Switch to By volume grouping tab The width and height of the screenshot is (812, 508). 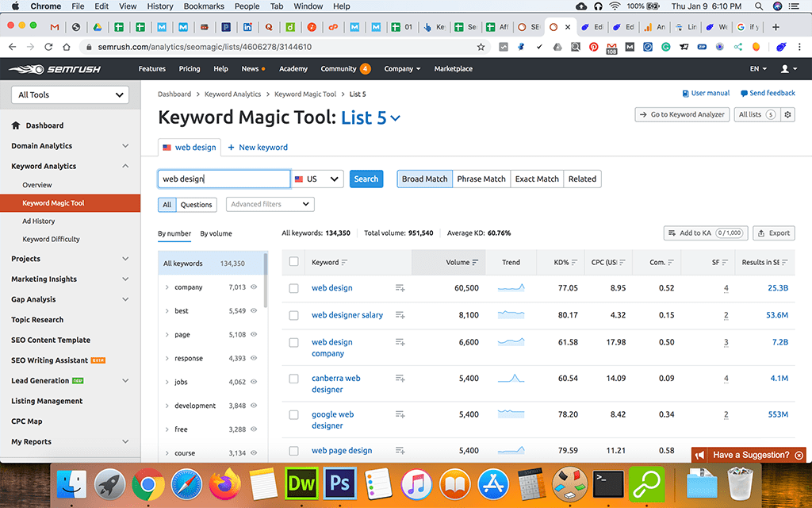coord(216,234)
